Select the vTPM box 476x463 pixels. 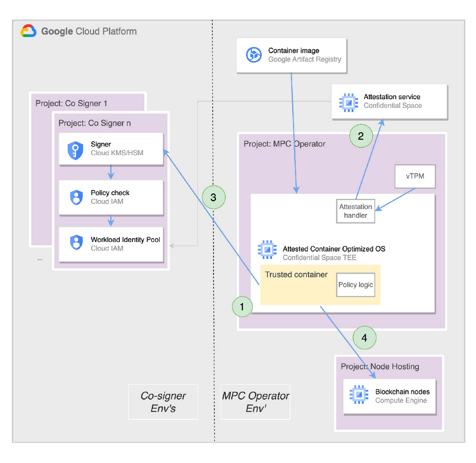click(x=415, y=176)
